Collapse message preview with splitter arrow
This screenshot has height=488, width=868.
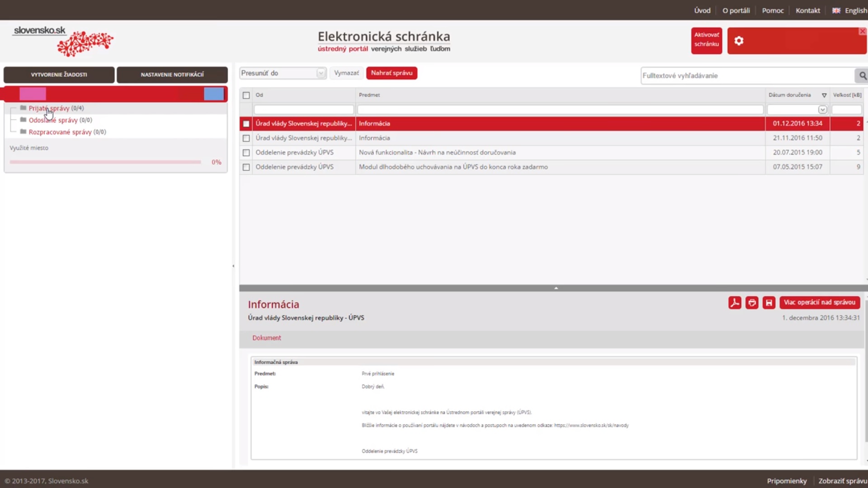[x=556, y=288]
